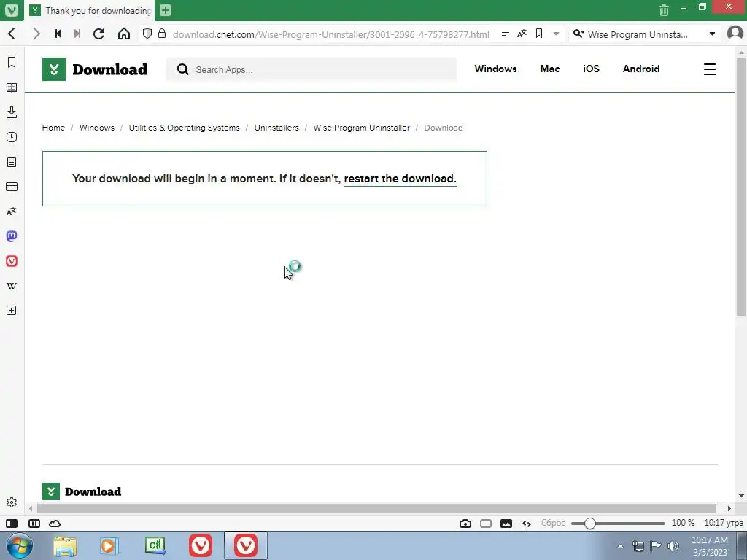Open the closed tabs trash icon
Viewport: 747px width, 560px height.
coord(664,10)
